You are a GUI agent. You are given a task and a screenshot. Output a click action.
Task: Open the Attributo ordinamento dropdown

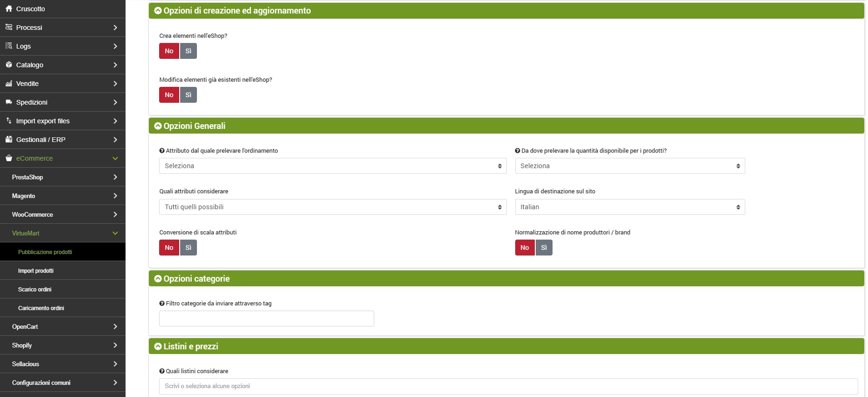coord(332,166)
